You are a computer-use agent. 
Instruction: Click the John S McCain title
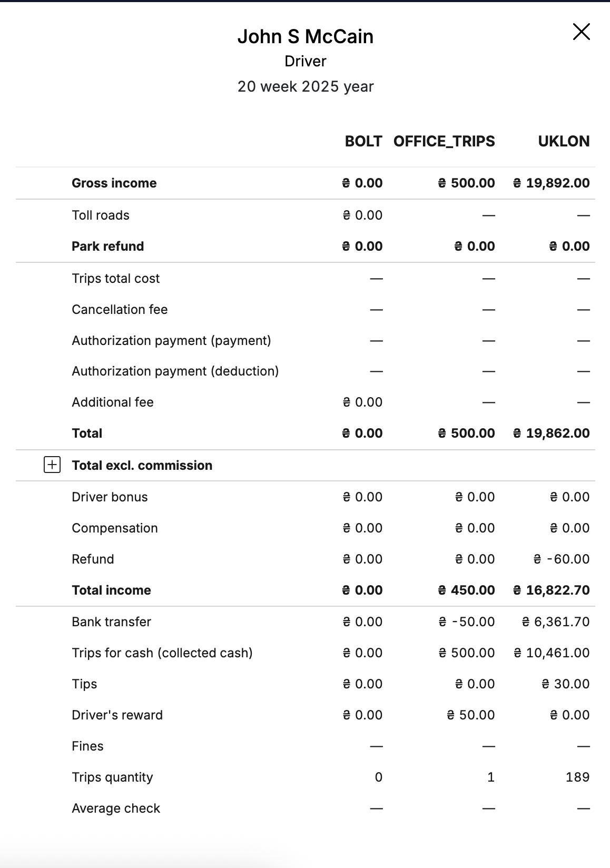(x=306, y=36)
